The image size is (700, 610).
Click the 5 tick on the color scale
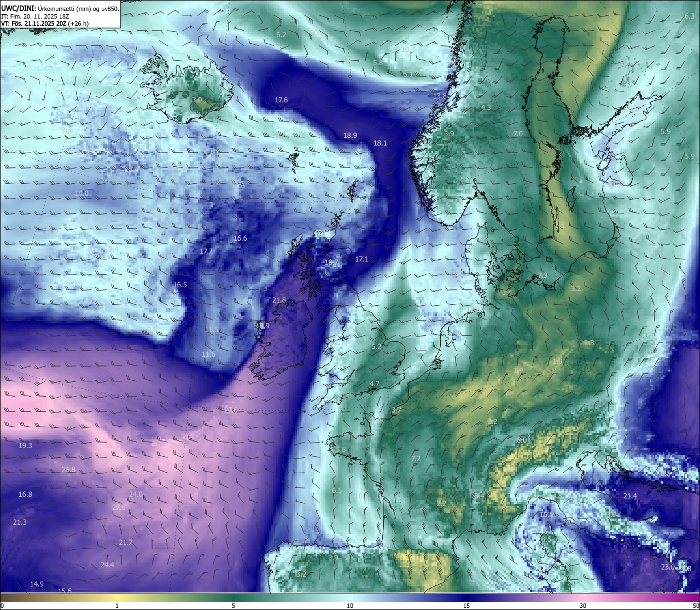tap(234, 606)
